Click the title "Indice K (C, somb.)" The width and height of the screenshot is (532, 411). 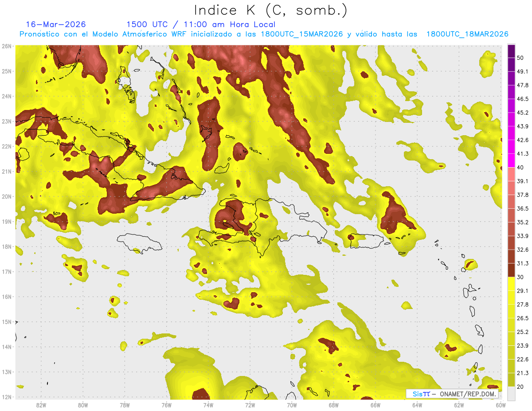[271, 10]
